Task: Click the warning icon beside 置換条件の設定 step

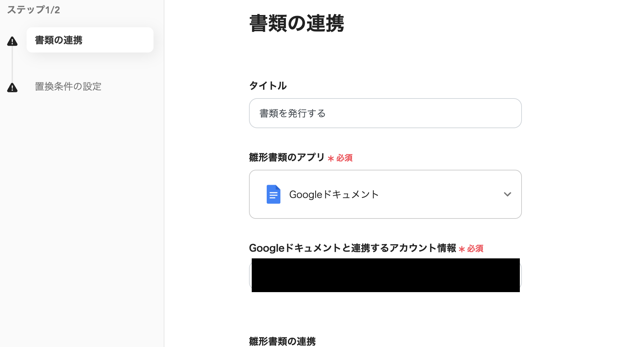Action: coord(12,87)
